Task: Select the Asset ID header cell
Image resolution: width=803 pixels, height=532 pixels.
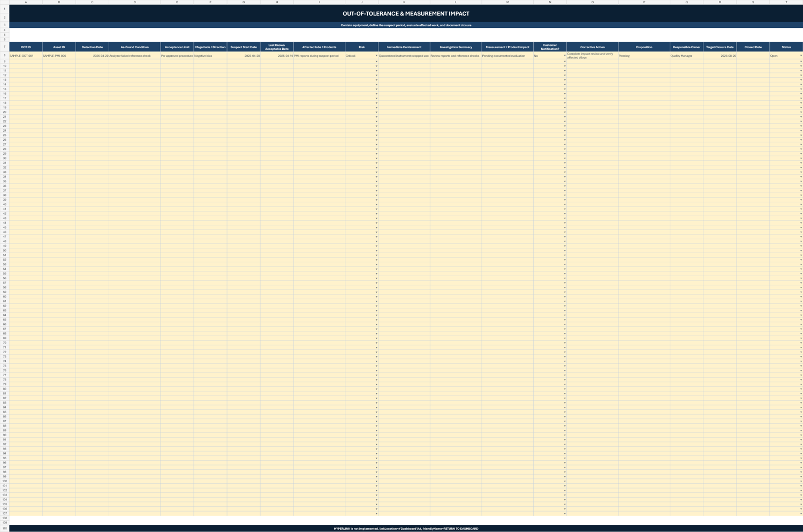Action: (x=59, y=47)
